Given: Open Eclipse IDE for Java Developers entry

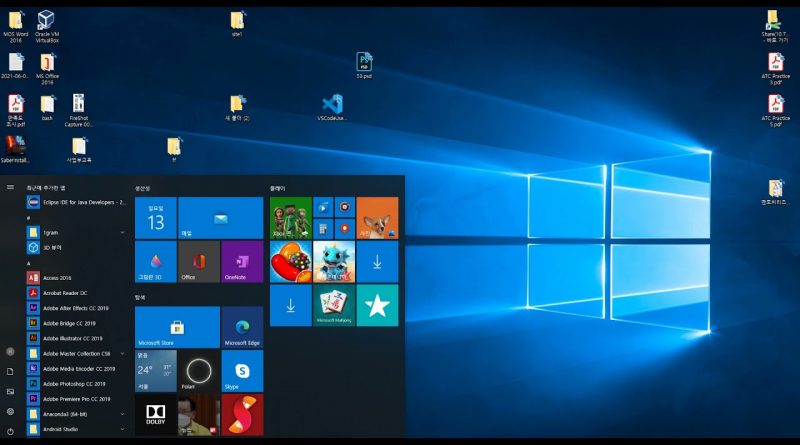Looking at the screenshot, I should (x=77, y=203).
